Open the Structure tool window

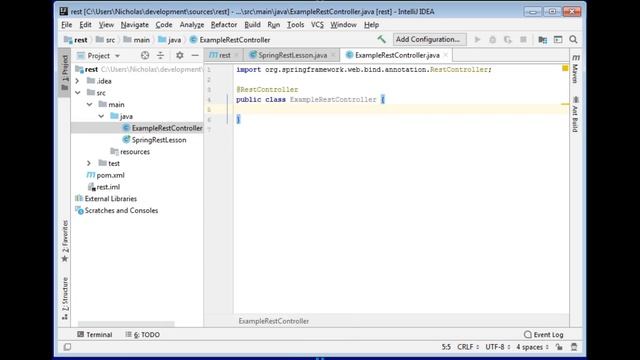click(65, 298)
